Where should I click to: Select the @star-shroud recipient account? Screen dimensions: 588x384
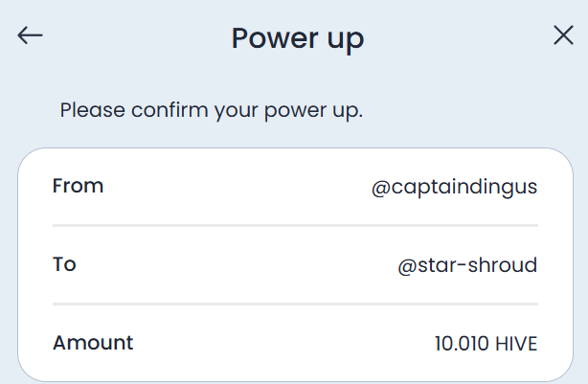pyautogui.click(x=467, y=265)
